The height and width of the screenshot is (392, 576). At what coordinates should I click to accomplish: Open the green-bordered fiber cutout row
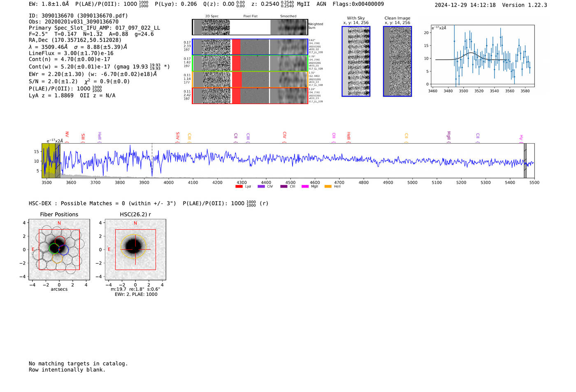250,63
